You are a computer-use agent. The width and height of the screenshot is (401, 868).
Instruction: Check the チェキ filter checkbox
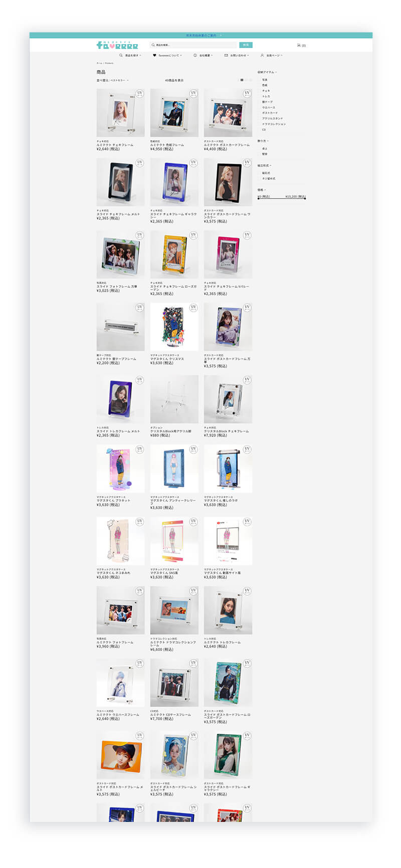(260, 91)
